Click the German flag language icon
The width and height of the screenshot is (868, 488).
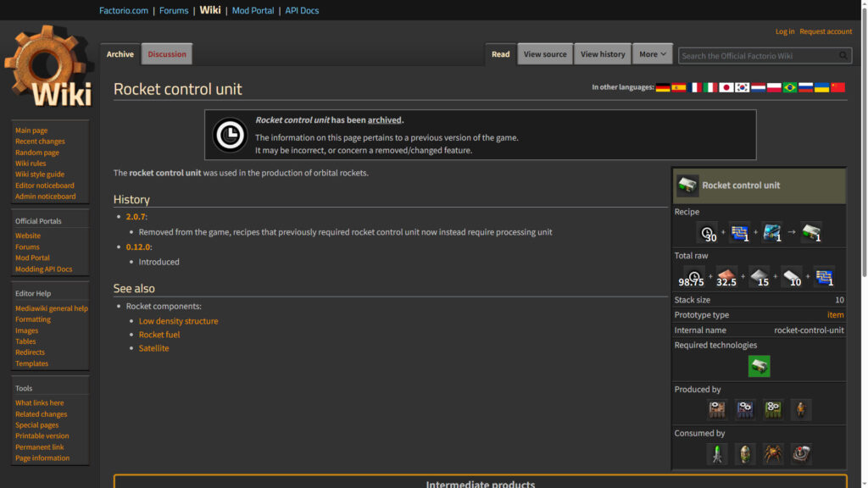(663, 87)
